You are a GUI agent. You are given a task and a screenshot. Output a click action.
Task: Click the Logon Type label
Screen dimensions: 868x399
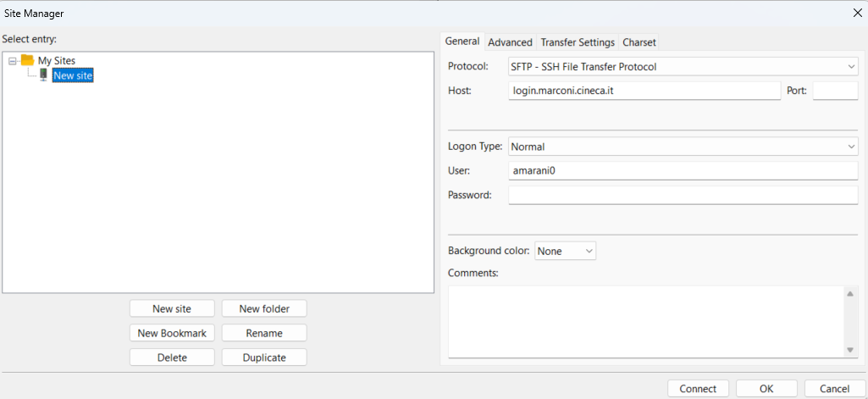(x=475, y=147)
